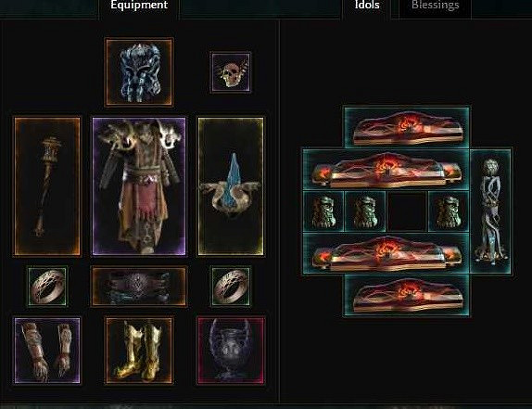The width and height of the screenshot is (532, 409).
Task: Click the left ring slot
Action: point(47,287)
